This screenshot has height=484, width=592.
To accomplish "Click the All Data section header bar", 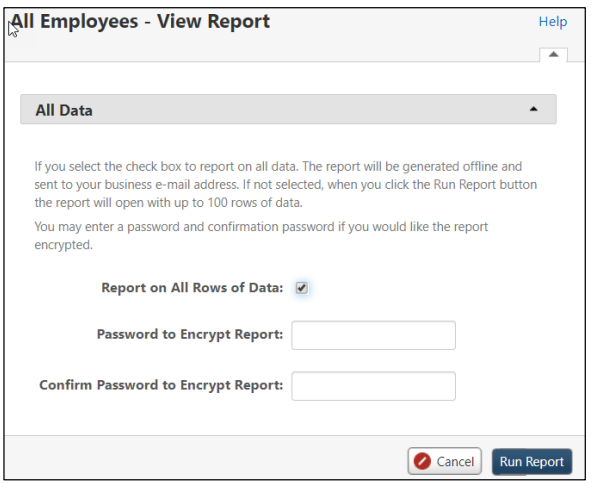I will [x=288, y=109].
